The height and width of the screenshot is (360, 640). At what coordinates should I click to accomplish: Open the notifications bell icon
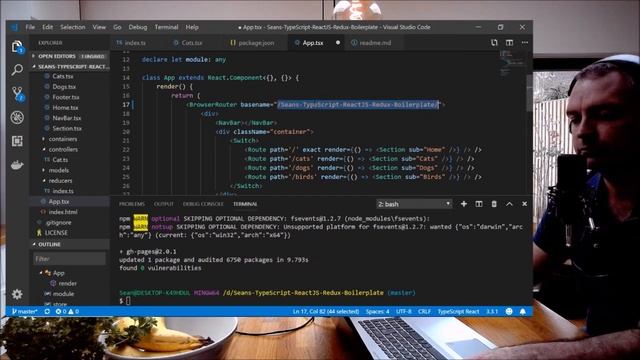pos(523,311)
